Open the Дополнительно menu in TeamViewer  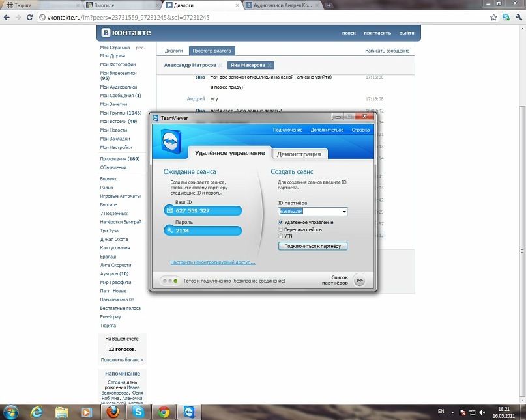pyautogui.click(x=327, y=130)
